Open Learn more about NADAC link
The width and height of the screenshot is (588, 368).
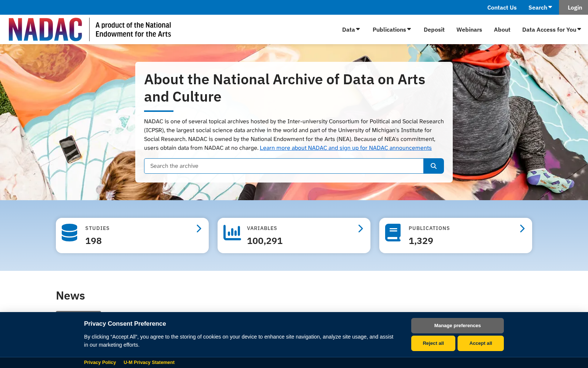(x=346, y=148)
